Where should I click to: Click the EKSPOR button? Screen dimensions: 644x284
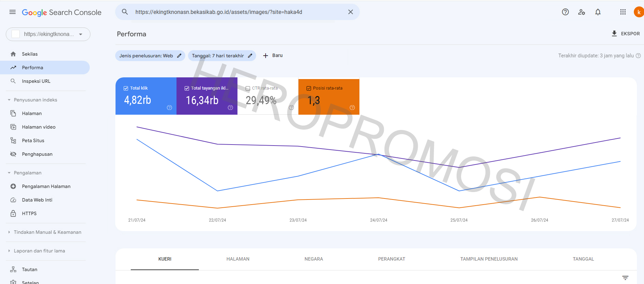(x=625, y=34)
